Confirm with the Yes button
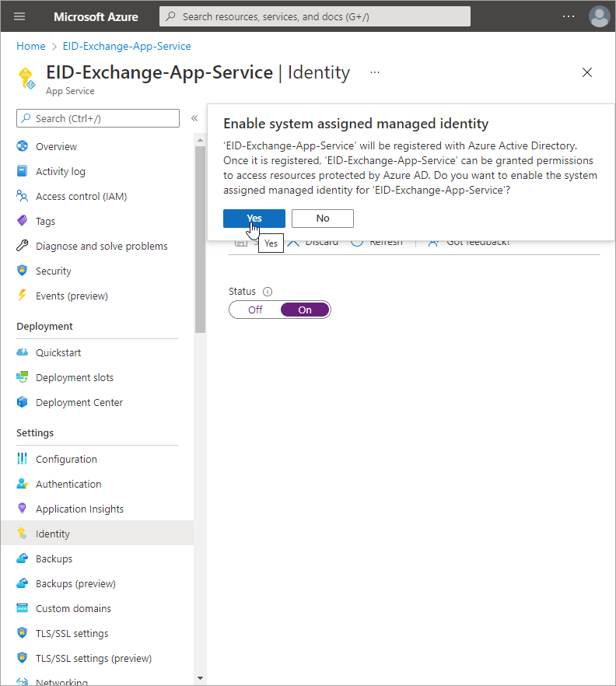This screenshot has width=616, height=686. click(x=254, y=219)
